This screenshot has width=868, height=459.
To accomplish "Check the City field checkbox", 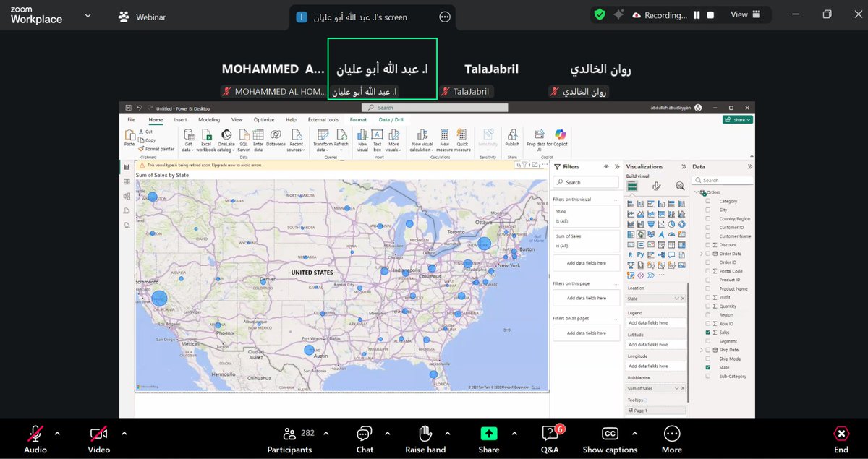I will pos(708,210).
